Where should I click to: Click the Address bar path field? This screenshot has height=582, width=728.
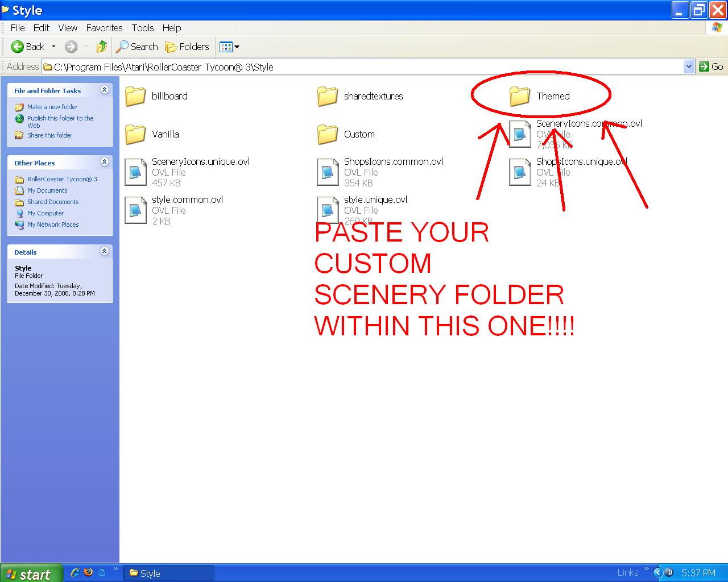(x=364, y=67)
